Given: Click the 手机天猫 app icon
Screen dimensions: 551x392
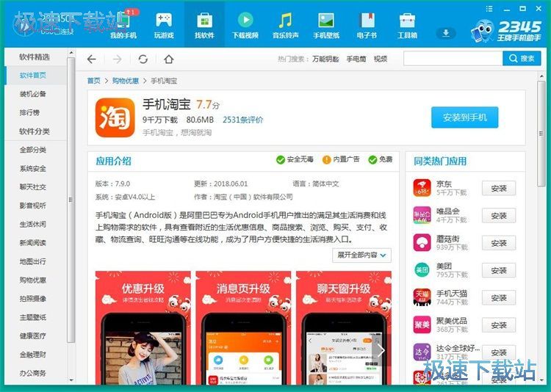Looking at the screenshot, I should 422,297.
